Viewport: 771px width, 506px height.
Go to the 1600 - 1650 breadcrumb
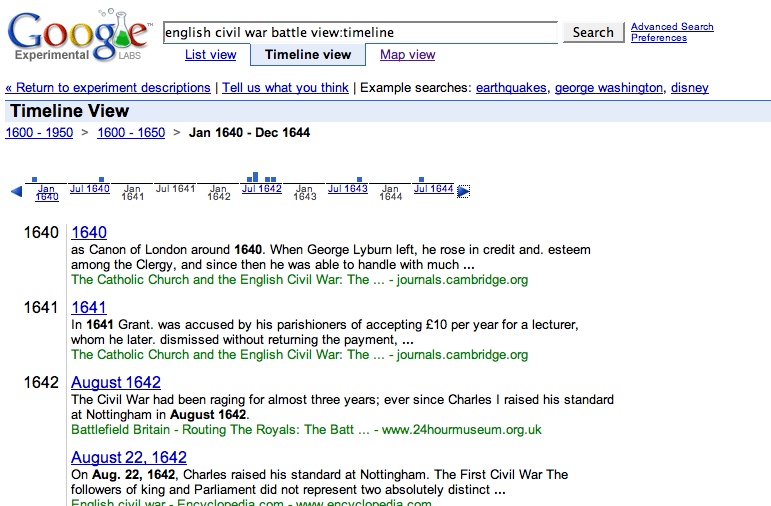(131, 133)
